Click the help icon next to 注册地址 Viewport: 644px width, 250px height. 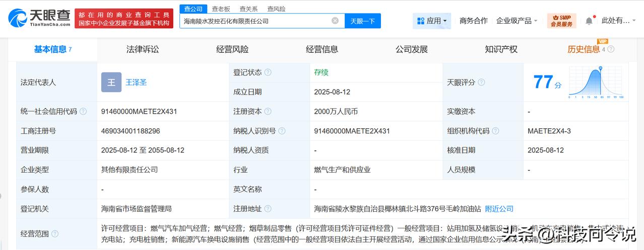tap(268, 209)
